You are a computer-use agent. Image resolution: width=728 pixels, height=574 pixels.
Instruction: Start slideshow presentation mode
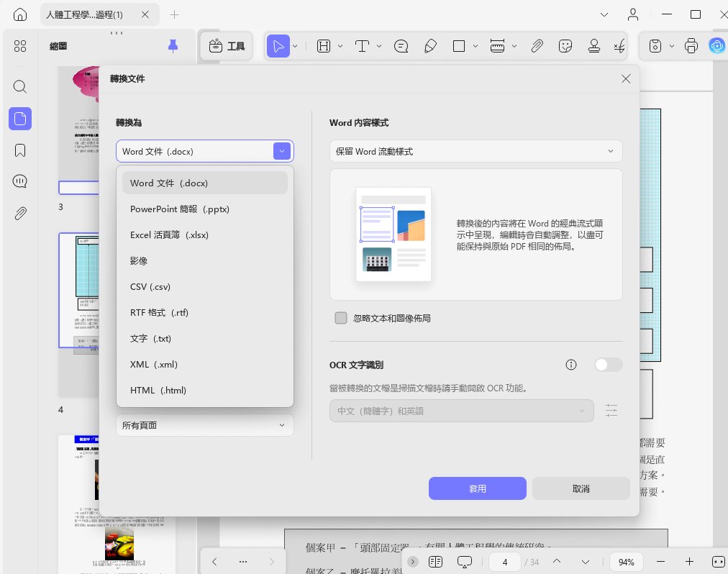click(x=464, y=562)
